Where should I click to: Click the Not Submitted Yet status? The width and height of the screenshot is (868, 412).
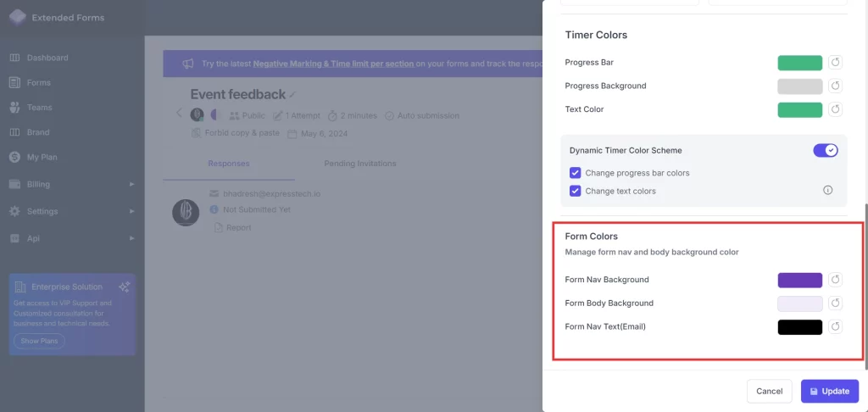pos(256,210)
